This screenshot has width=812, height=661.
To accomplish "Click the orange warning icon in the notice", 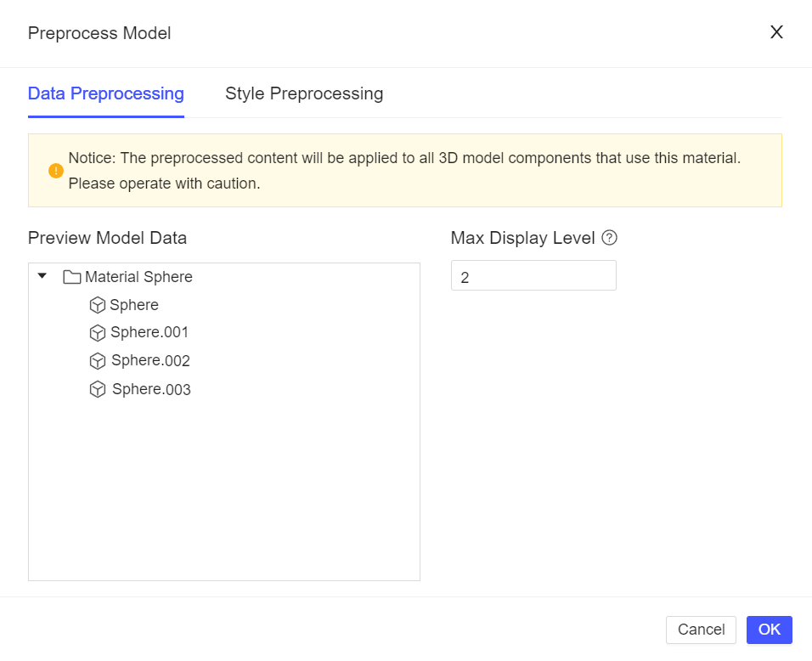I will coord(54,170).
